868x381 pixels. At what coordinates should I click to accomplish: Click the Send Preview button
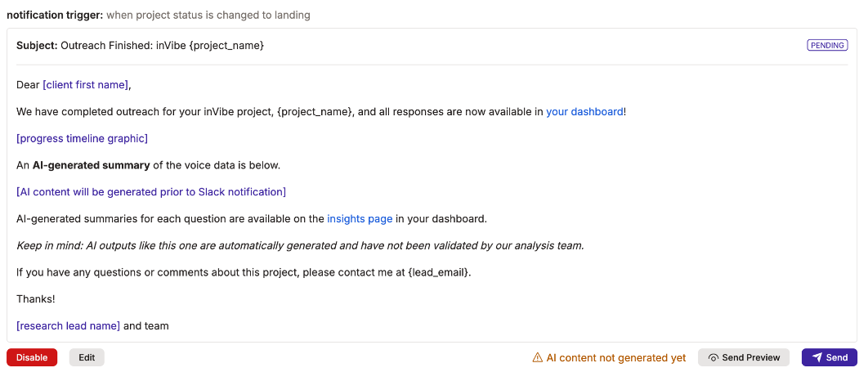coord(744,357)
